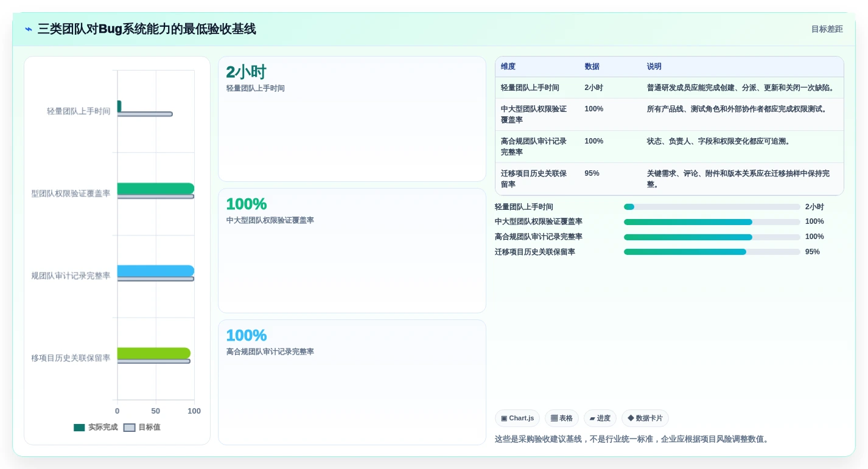The image size is (868, 469).
Task: Click the 进度 tag chip
Action: (600, 419)
